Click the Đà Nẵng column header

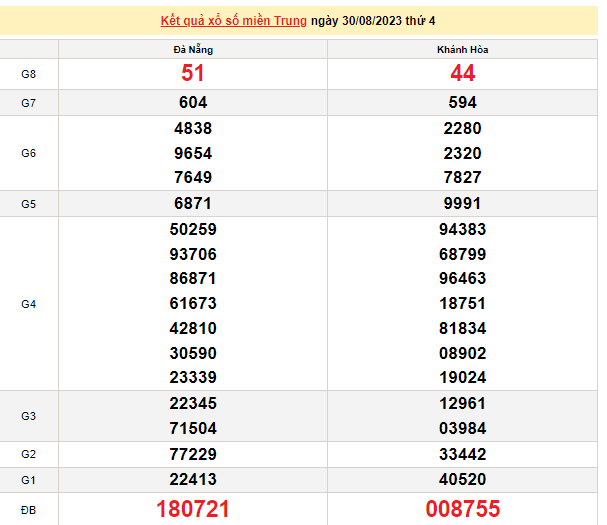[x=193, y=49]
